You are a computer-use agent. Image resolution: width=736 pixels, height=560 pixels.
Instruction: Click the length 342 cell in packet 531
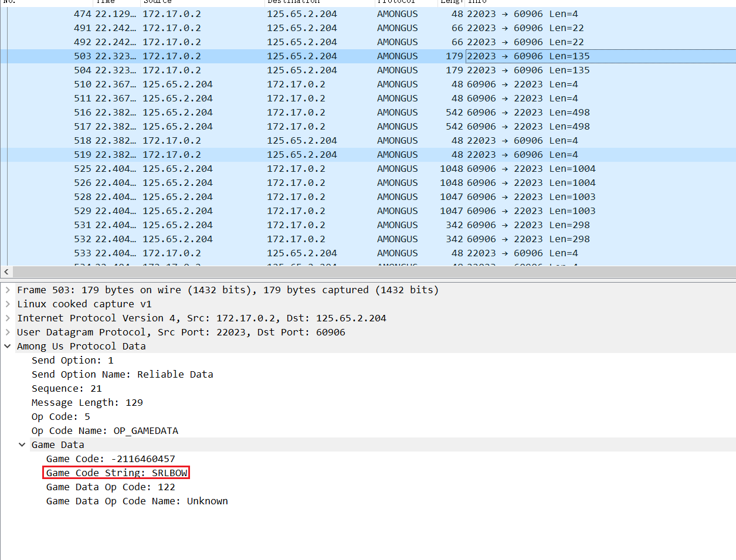point(455,225)
